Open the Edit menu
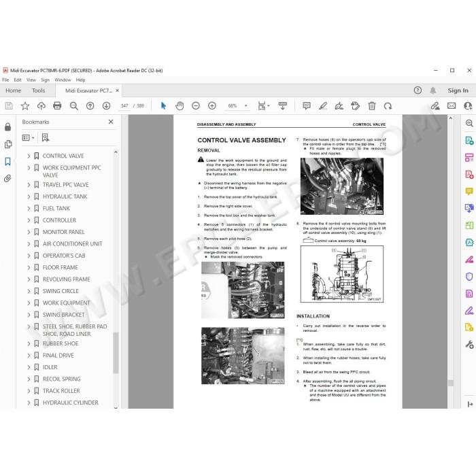Image resolution: width=476 pixels, height=476 pixels. pos(18,80)
